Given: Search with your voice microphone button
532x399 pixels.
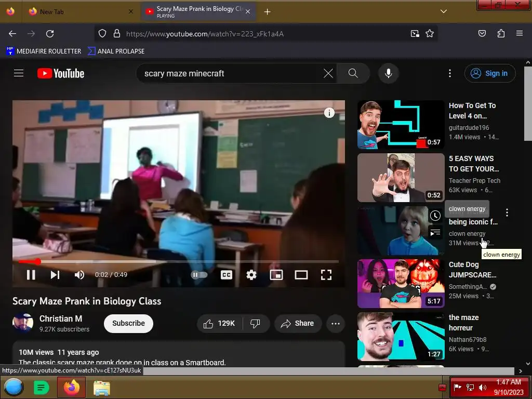Looking at the screenshot, I should tap(389, 73).
